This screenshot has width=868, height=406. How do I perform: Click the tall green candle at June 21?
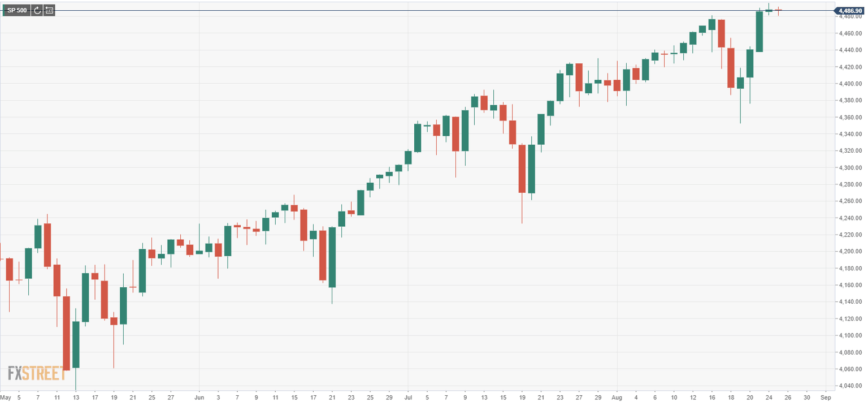pos(332,257)
